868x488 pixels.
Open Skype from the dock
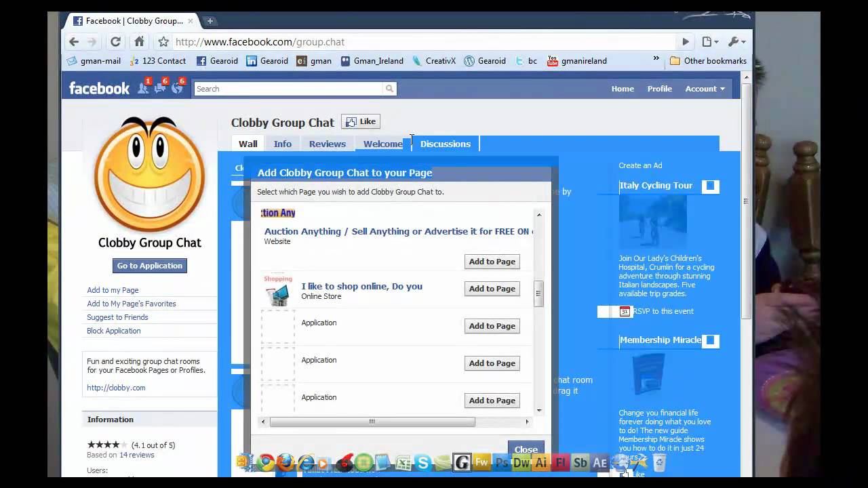coord(423,464)
